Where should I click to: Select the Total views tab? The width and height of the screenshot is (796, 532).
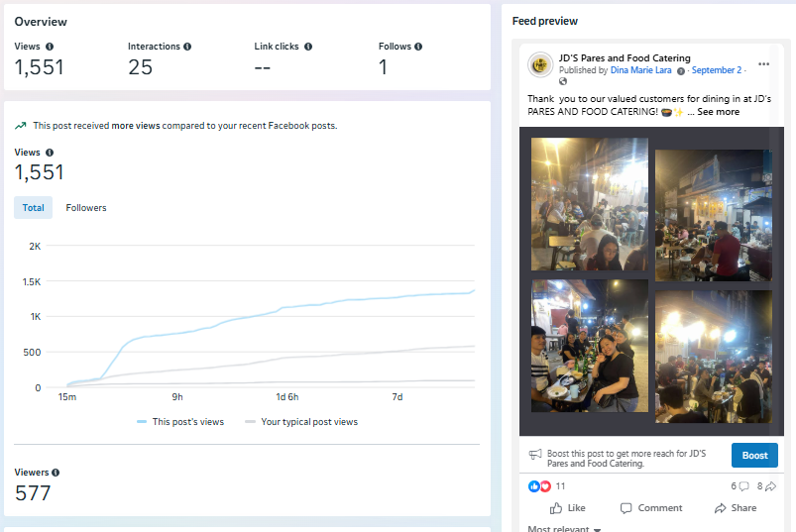click(x=34, y=208)
